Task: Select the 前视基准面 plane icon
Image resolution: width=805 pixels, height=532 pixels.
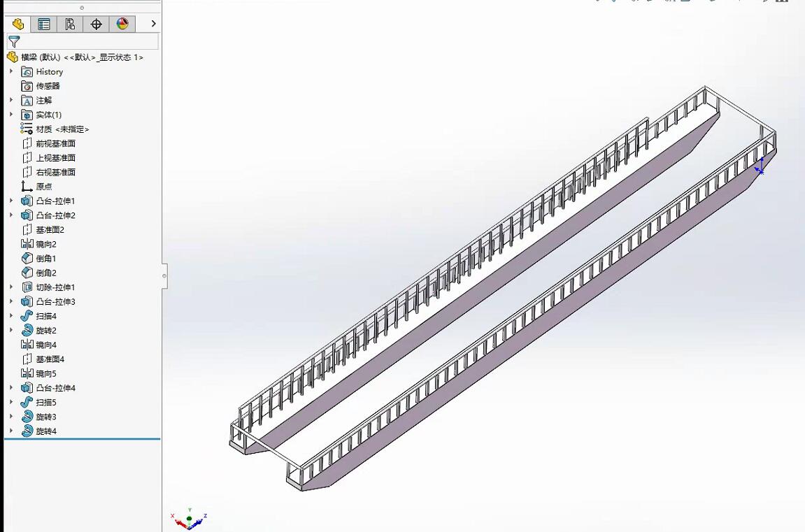Action: point(27,143)
